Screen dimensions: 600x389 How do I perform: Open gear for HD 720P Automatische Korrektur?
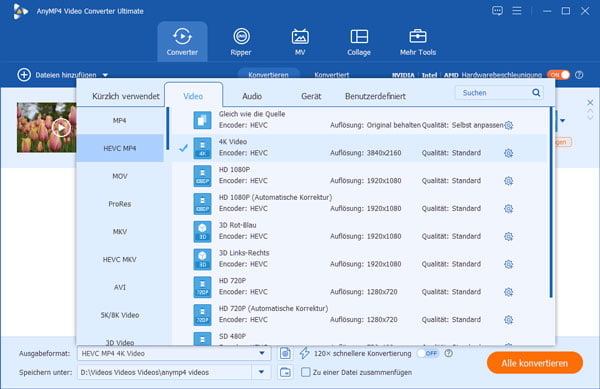(508, 319)
